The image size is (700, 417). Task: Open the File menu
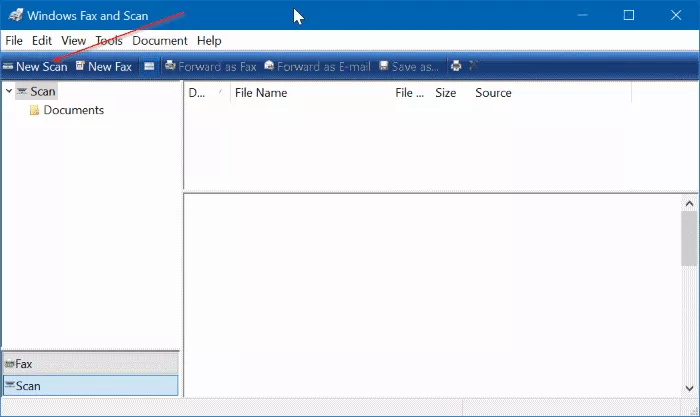(x=14, y=41)
